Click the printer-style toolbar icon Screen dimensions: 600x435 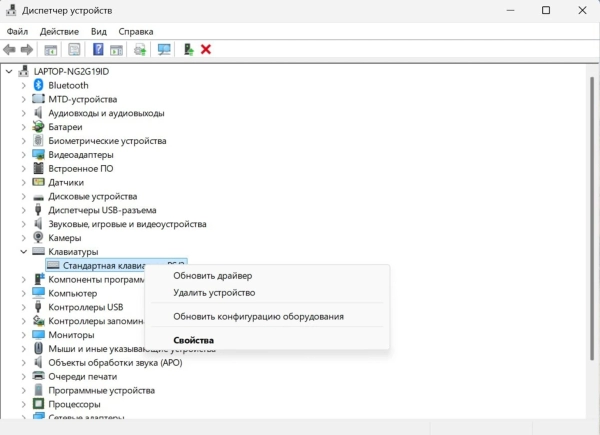coord(140,49)
